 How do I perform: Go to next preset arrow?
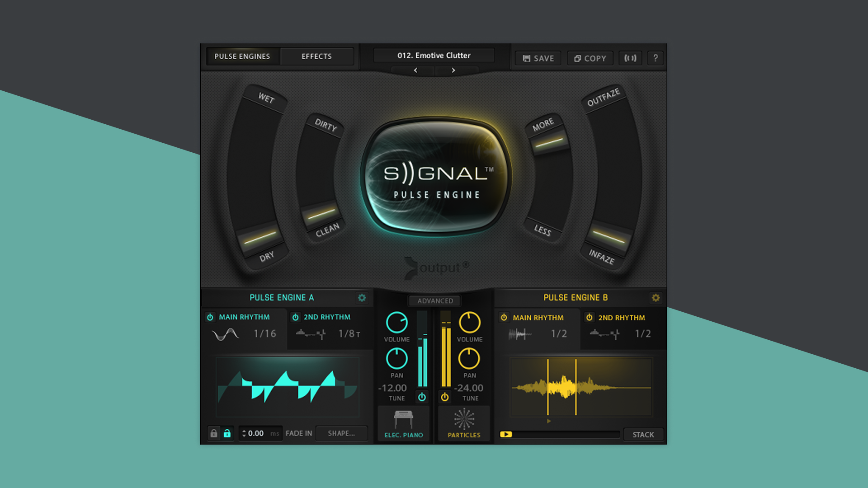coord(453,70)
